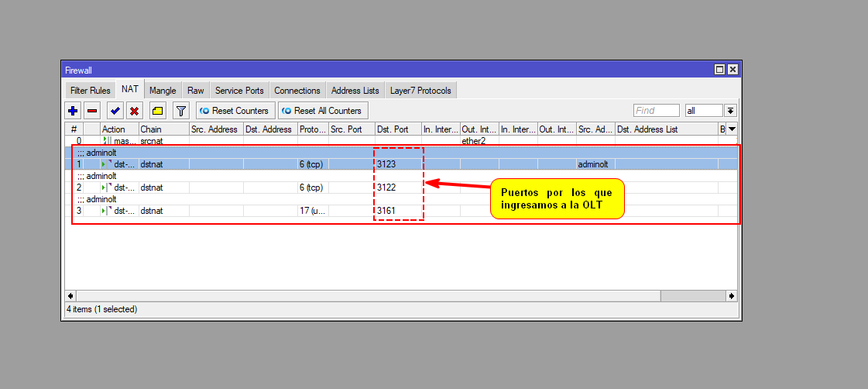
Task: Open the Filter funnel icon
Action: (x=180, y=111)
